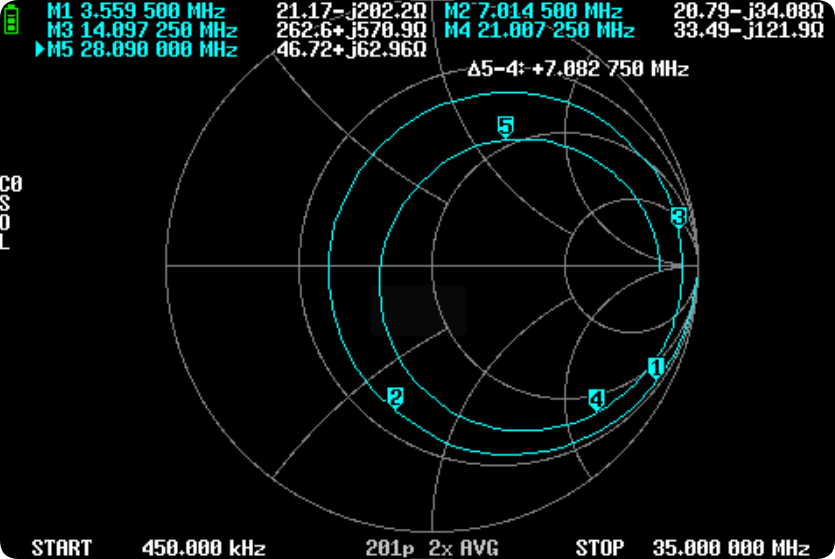Image resolution: width=835 pixels, height=559 pixels.
Task: Tap the STOP 35.000 000 MHz frequency field
Action: tap(693, 548)
